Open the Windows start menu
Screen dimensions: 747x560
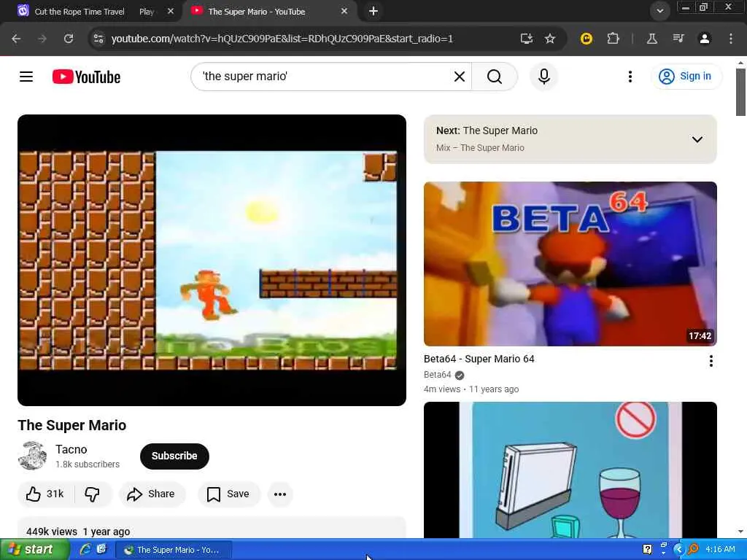coord(34,550)
